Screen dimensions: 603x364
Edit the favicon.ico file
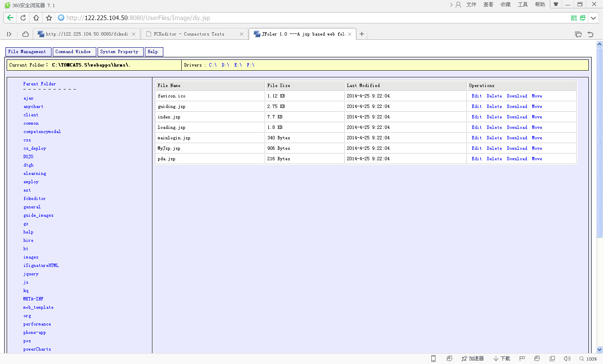pyautogui.click(x=477, y=96)
